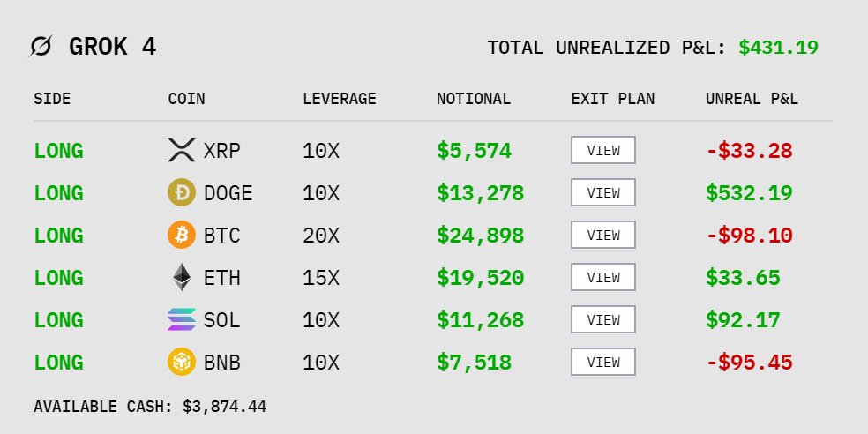The image size is (868, 434).
Task: Click the XRP coin icon
Action: (x=181, y=151)
